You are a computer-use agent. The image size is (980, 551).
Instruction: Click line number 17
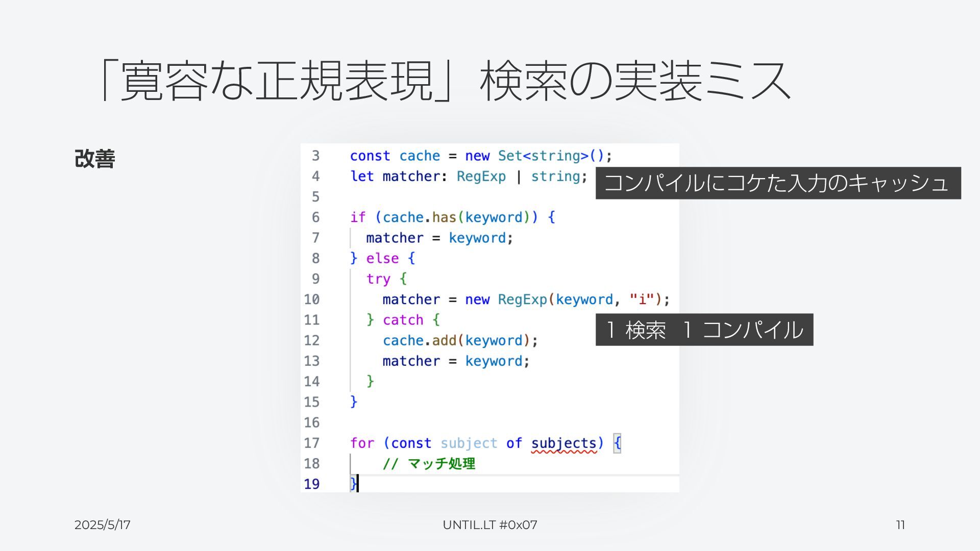click(x=311, y=443)
